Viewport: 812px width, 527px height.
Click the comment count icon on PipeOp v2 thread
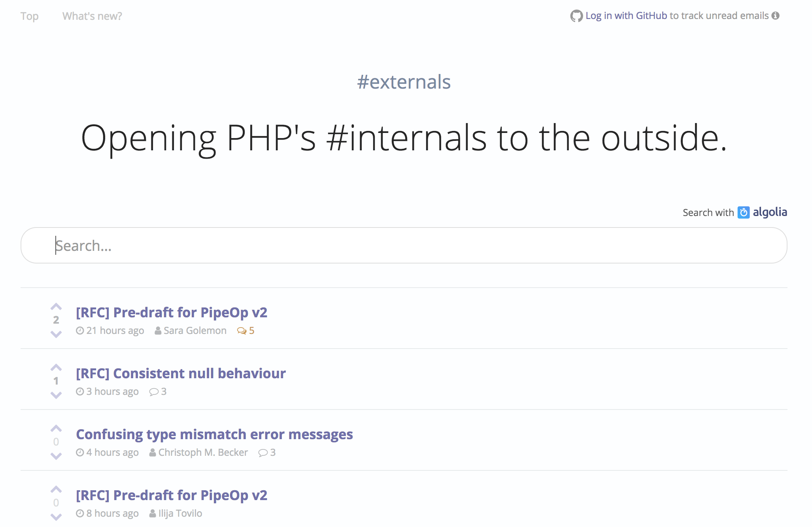point(241,330)
